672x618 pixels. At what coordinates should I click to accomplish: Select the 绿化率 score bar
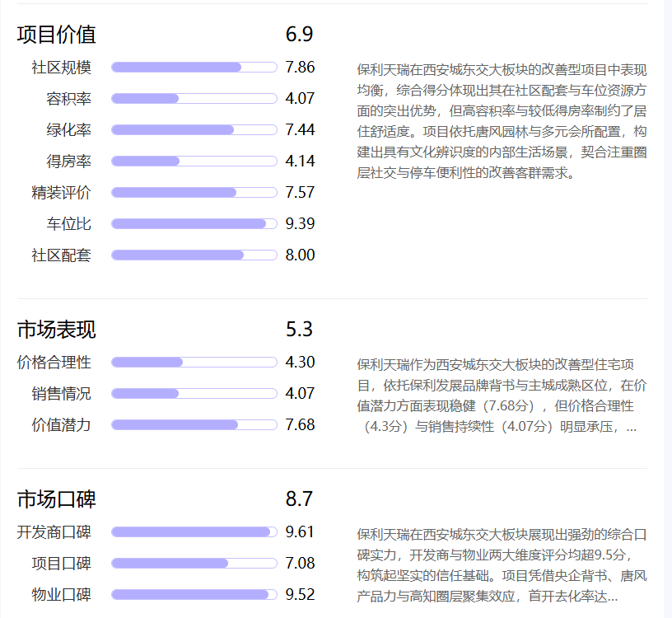coord(194,129)
